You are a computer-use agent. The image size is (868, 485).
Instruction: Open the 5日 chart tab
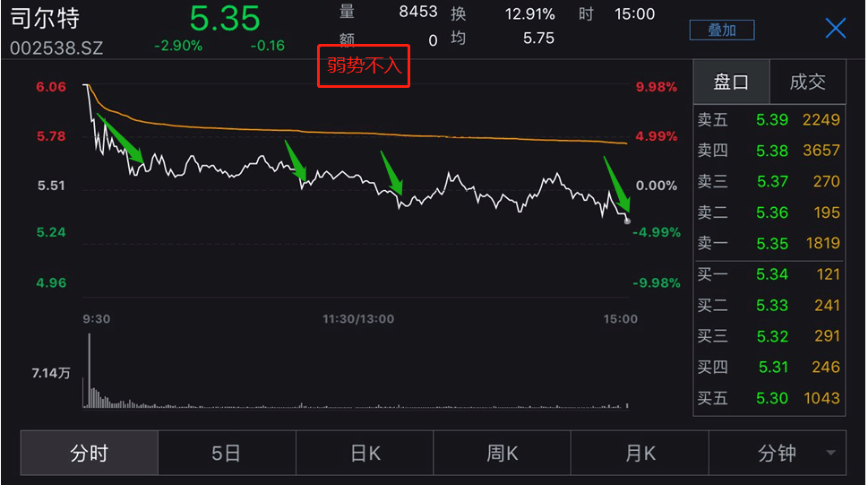click(227, 454)
